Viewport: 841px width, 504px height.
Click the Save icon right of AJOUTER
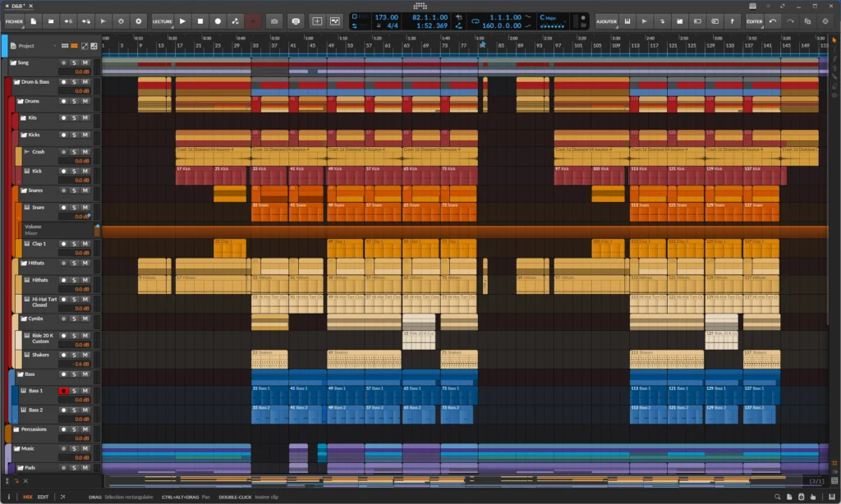coord(628,21)
